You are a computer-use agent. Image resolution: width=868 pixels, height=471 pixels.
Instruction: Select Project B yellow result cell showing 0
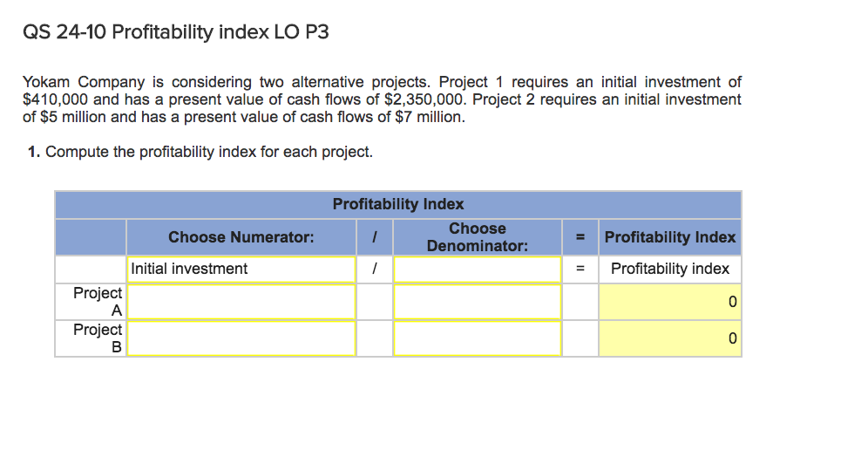tap(669, 338)
